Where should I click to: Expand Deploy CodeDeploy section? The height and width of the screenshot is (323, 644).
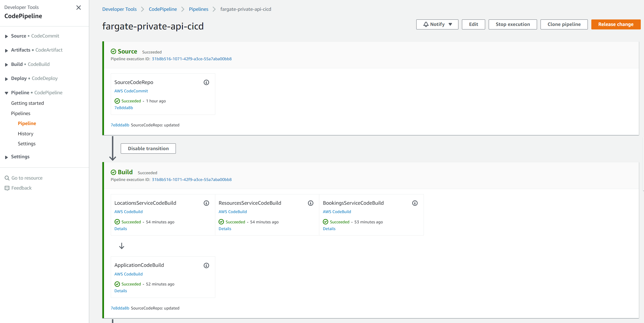tap(6, 79)
